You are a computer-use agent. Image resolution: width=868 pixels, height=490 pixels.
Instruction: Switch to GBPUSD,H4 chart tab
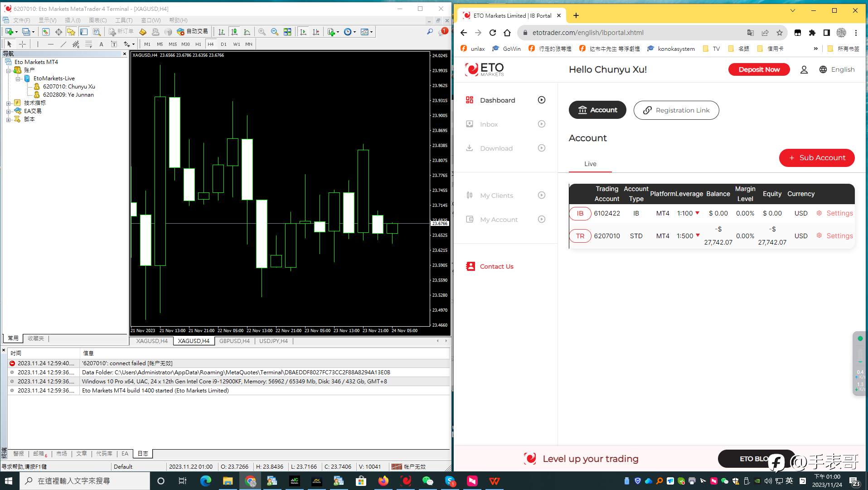234,341
